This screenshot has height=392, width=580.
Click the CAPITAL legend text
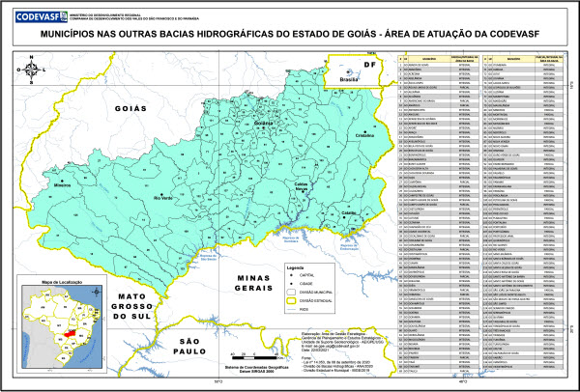click(x=308, y=275)
